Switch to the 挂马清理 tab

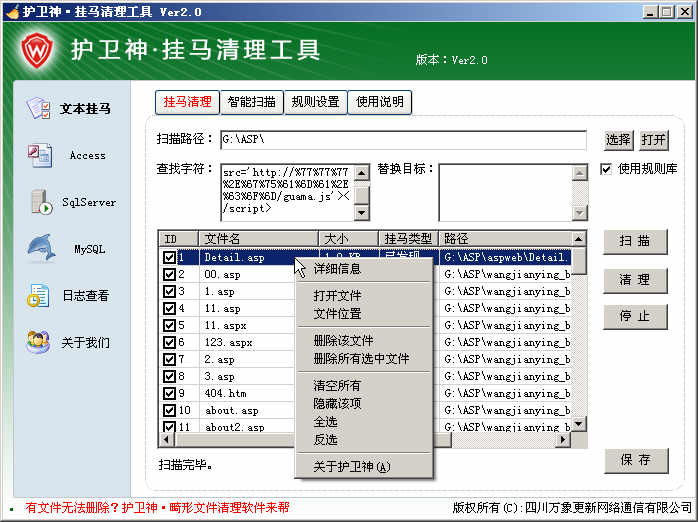(x=187, y=102)
